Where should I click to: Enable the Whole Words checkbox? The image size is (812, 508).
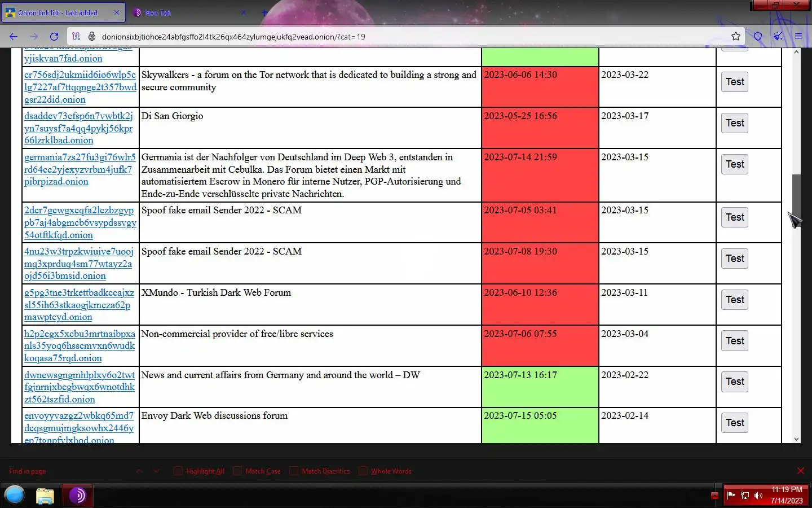pyautogui.click(x=363, y=471)
